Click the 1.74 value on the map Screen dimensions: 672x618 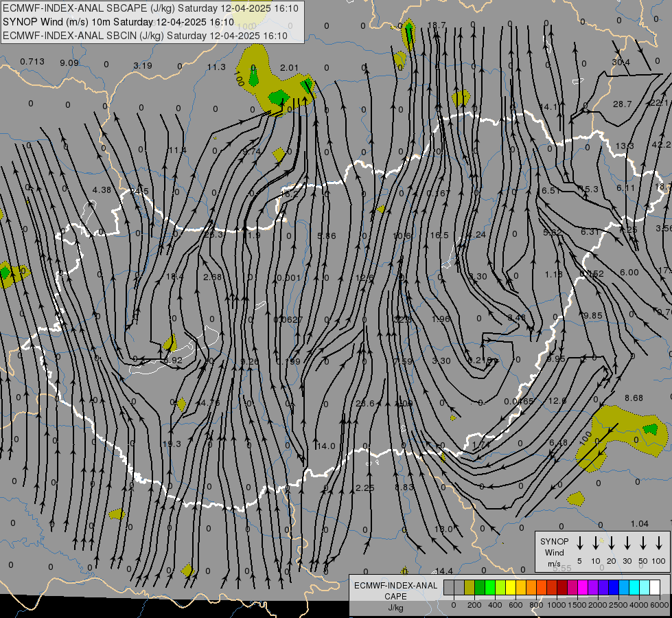481,445
